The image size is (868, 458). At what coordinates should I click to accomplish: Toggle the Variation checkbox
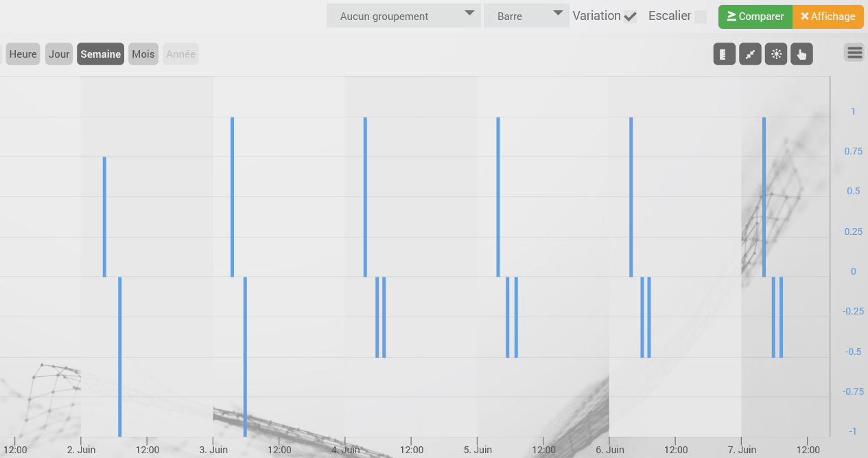pyautogui.click(x=630, y=16)
